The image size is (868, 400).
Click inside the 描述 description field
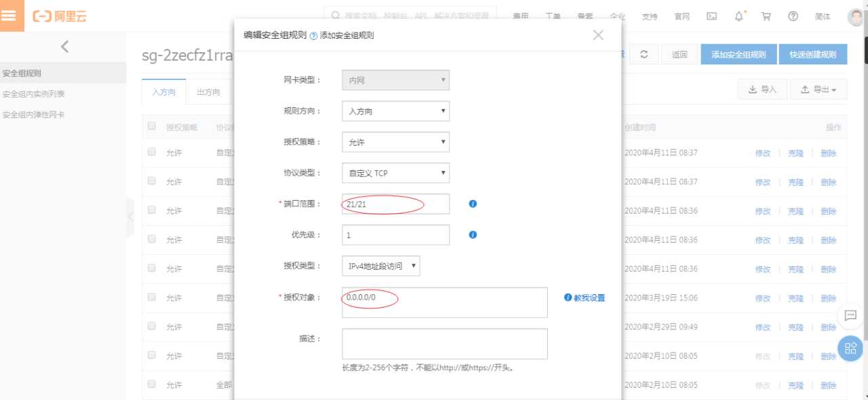point(444,344)
